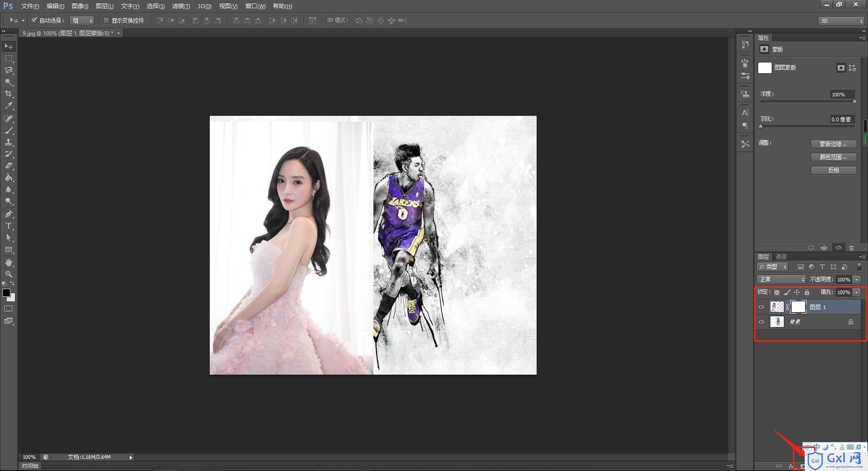This screenshot has width=868, height=471.
Task: Open the 选择(S) menu
Action: click(156, 6)
